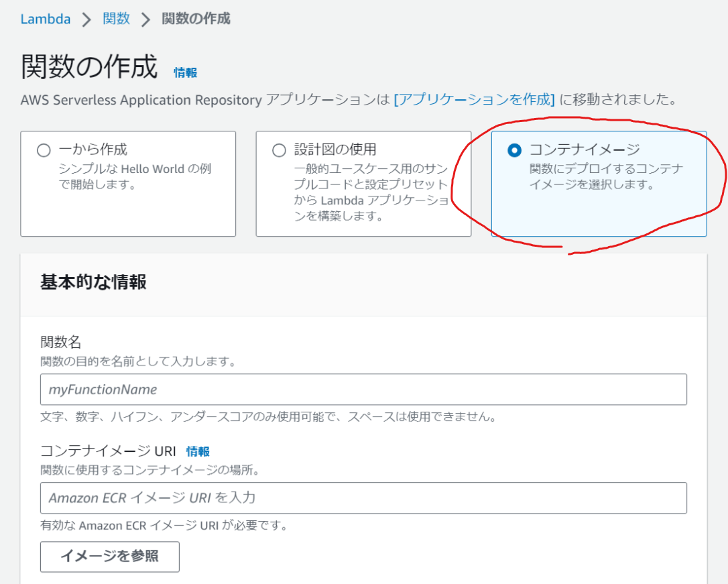Select the コンテナイメージ radio button

coord(514,150)
